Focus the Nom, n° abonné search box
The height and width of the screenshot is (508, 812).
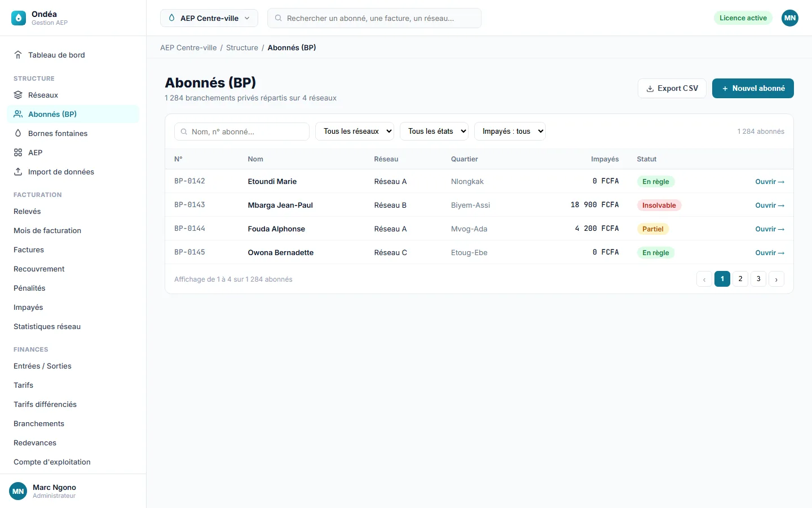click(x=242, y=132)
